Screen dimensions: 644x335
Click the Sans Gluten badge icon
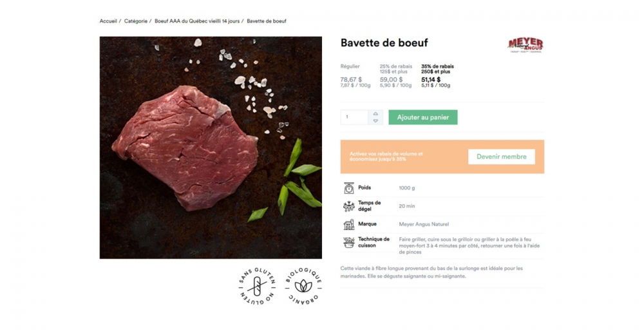pos(257,285)
